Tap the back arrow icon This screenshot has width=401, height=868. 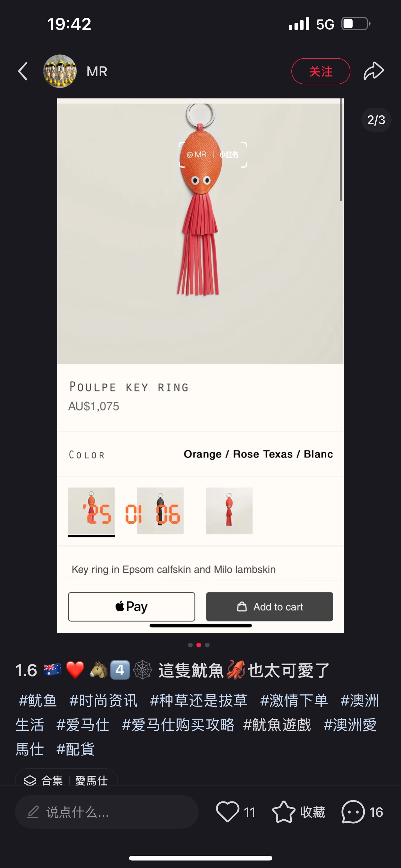click(x=22, y=72)
